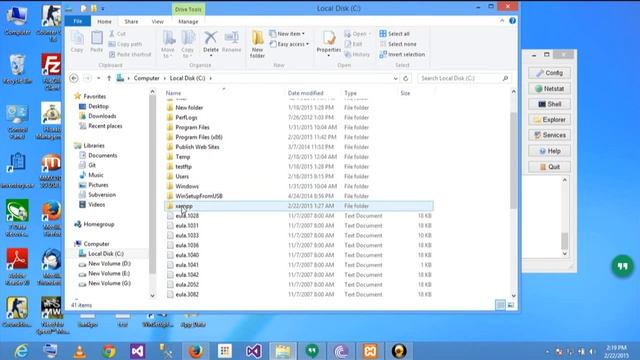Image resolution: width=640 pixels, height=360 pixels.
Task: Create a New folder from the ribbon
Action: pos(257,44)
